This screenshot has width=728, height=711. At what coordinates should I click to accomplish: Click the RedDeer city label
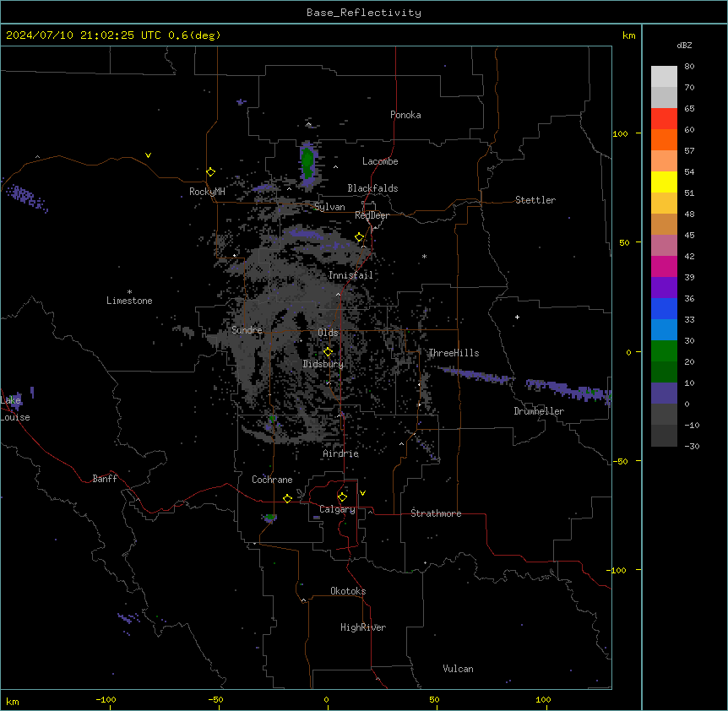click(372, 216)
